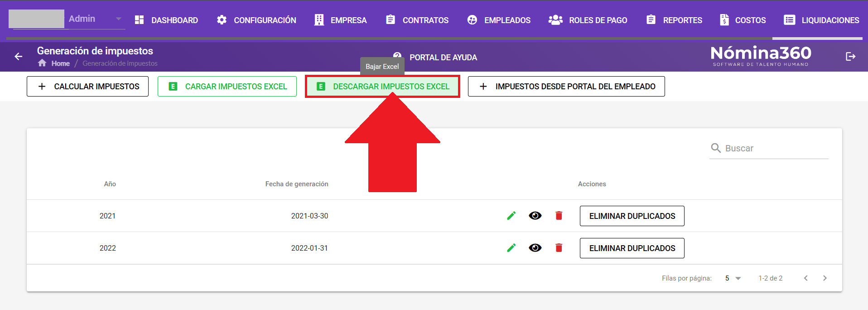Open the Contratos menu
This screenshot has width=868, height=310.
(417, 20)
